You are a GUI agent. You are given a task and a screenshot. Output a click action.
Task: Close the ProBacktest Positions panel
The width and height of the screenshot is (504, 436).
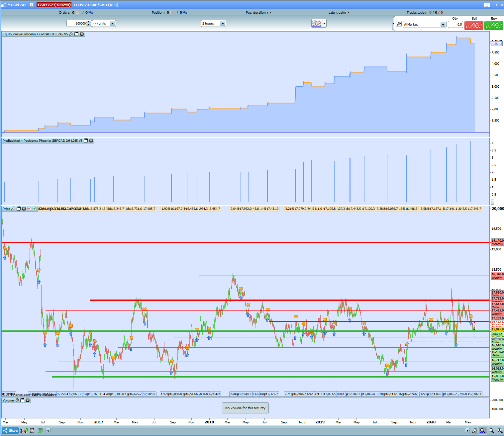[91, 140]
